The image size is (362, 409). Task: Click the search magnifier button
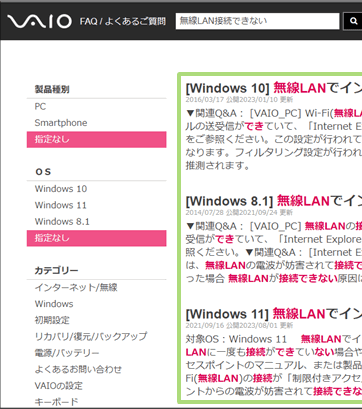coord(353,21)
